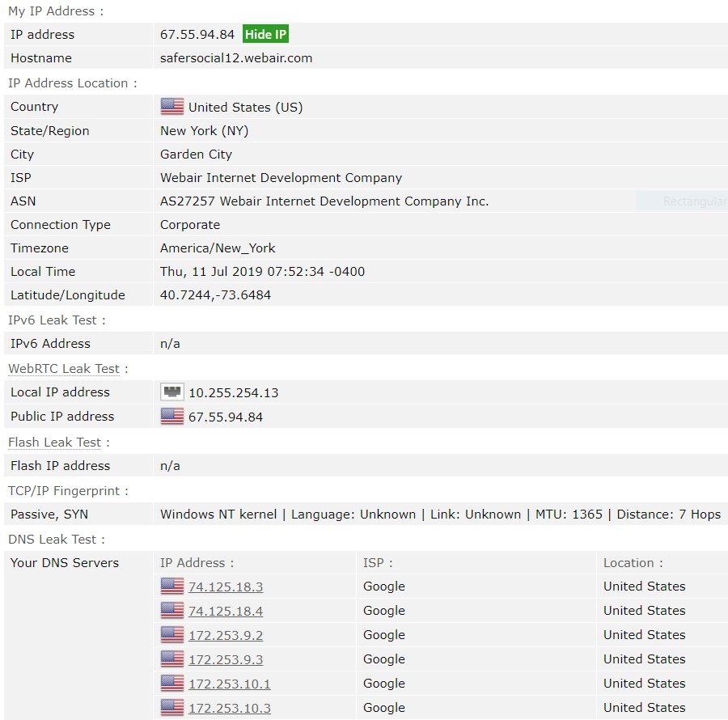This screenshot has height=720, width=728.
Task: Click Google ISP cell for 74.125.18.3
Action: coord(384,587)
